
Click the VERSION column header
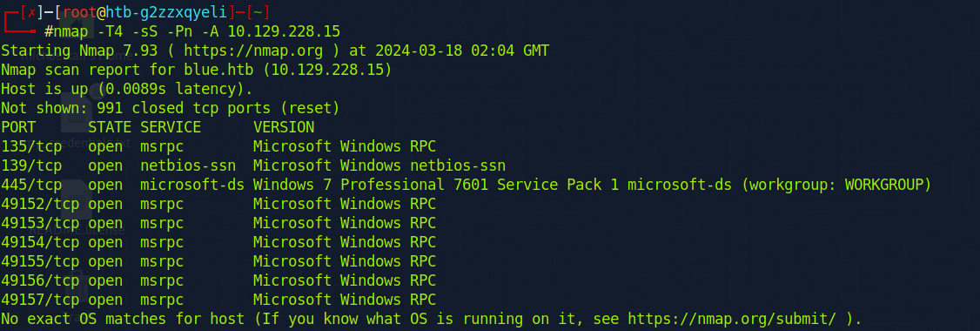coord(284,128)
